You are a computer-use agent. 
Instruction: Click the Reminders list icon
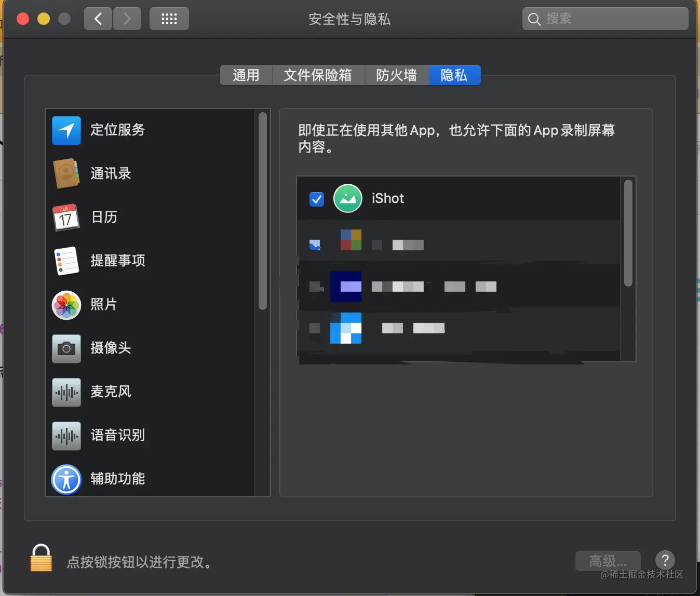66,261
